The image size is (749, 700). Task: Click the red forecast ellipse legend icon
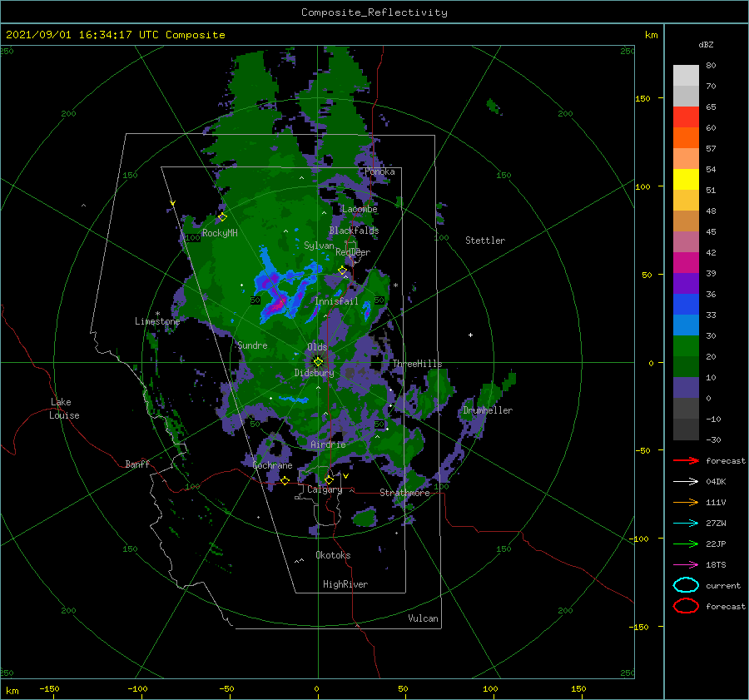[686, 605]
